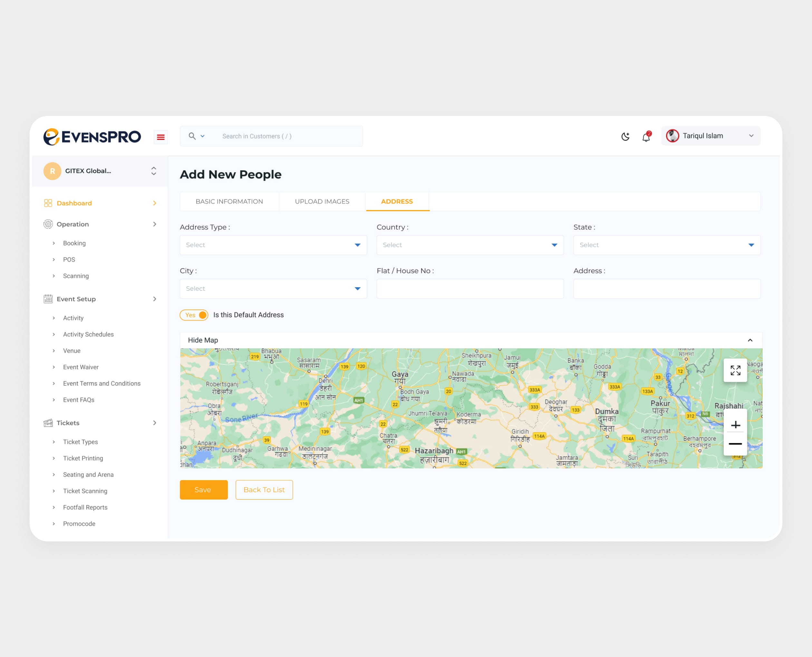Switch to the Basic Information tab
Viewport: 812px width, 657px height.
click(229, 201)
